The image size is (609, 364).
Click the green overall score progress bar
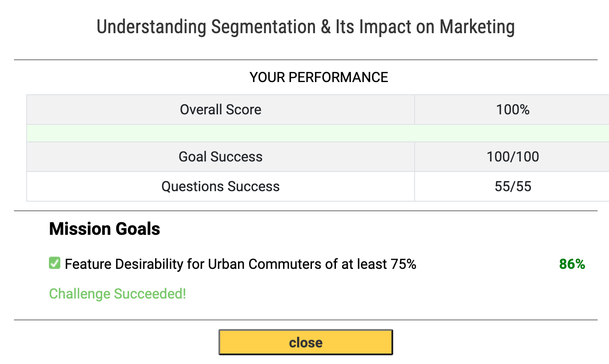coord(318,133)
